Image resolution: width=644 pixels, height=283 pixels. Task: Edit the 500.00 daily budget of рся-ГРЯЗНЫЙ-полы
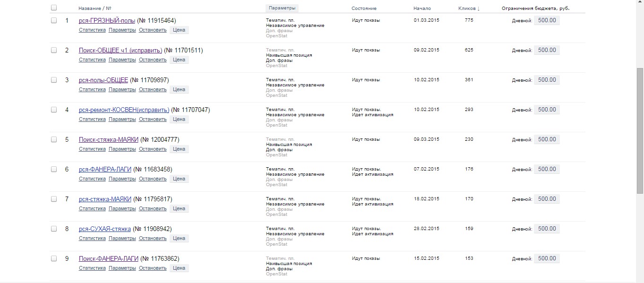(547, 20)
